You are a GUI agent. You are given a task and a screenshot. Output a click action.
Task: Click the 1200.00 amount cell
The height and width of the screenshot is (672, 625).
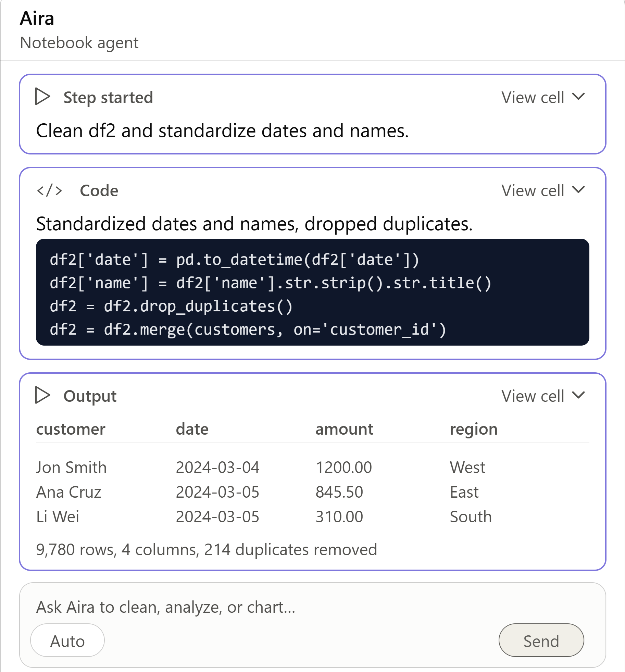[343, 468]
